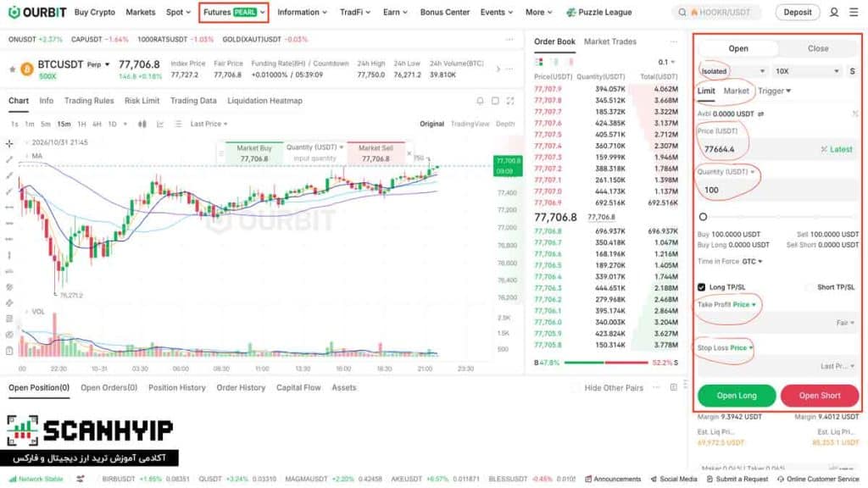Show sell-only order book view
Viewport: 868px width, 488px height.
(x=570, y=62)
